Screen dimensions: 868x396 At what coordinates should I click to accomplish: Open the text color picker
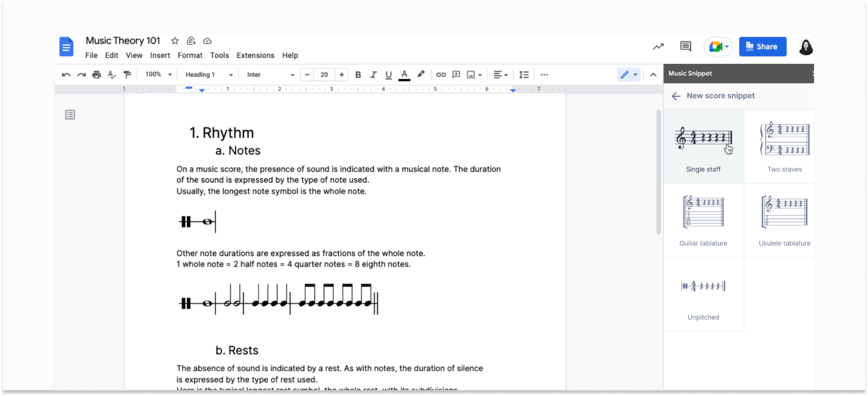point(404,75)
